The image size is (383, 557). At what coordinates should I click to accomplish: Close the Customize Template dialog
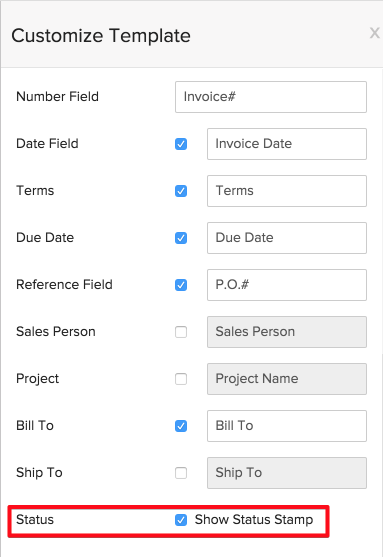[x=374, y=33]
